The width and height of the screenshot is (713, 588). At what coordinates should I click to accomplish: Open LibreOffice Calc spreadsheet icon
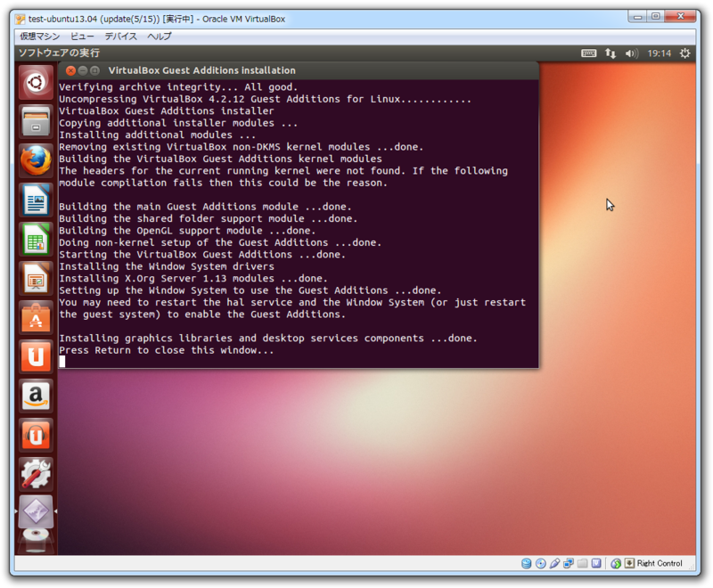point(36,239)
